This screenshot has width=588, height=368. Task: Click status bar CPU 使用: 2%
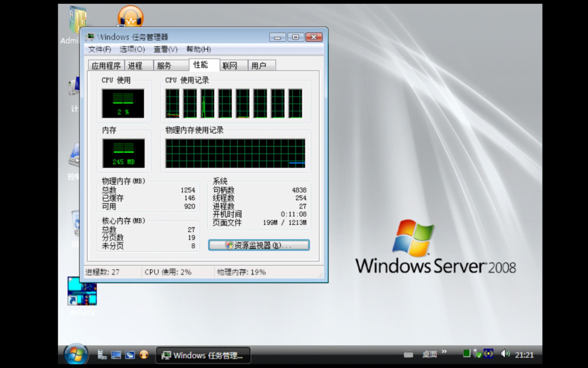[168, 272]
